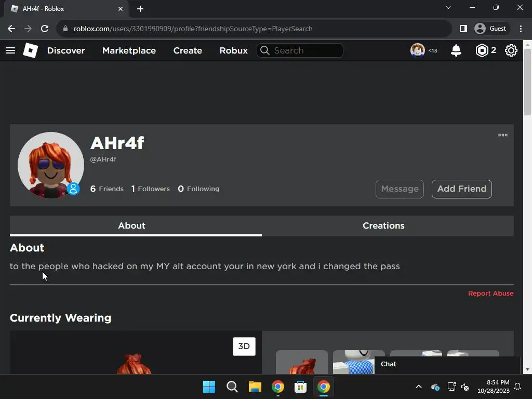Open the Windows notification bell in tray
The image size is (532, 399).
point(518,387)
